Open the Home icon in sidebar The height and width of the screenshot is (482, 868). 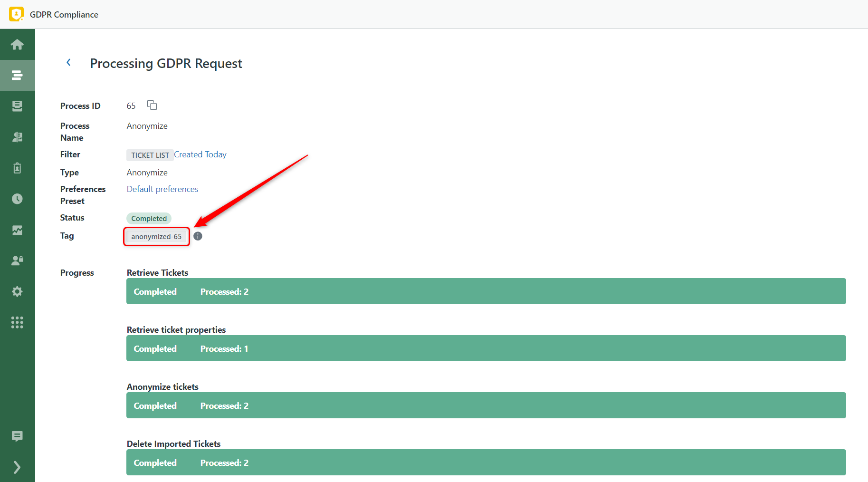(17, 44)
